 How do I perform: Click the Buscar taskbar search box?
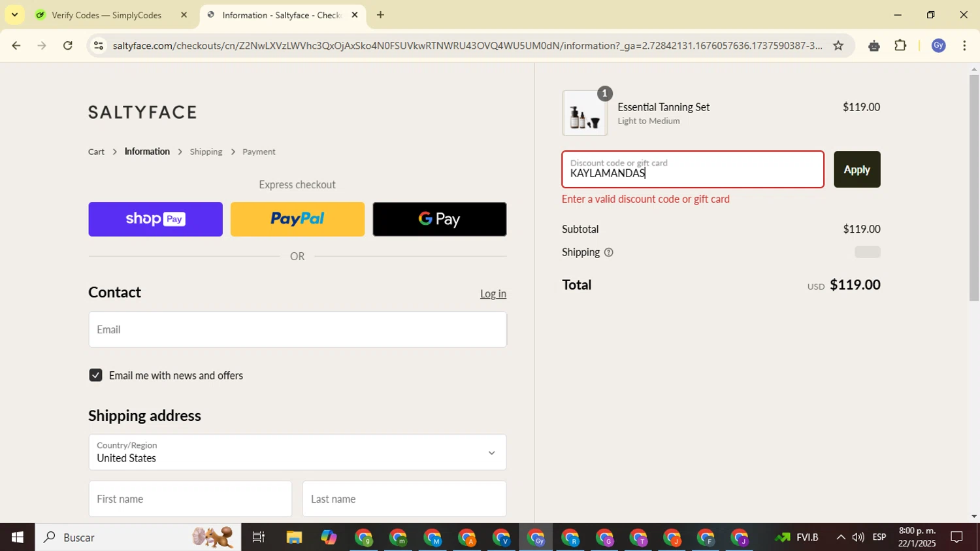[138, 537]
